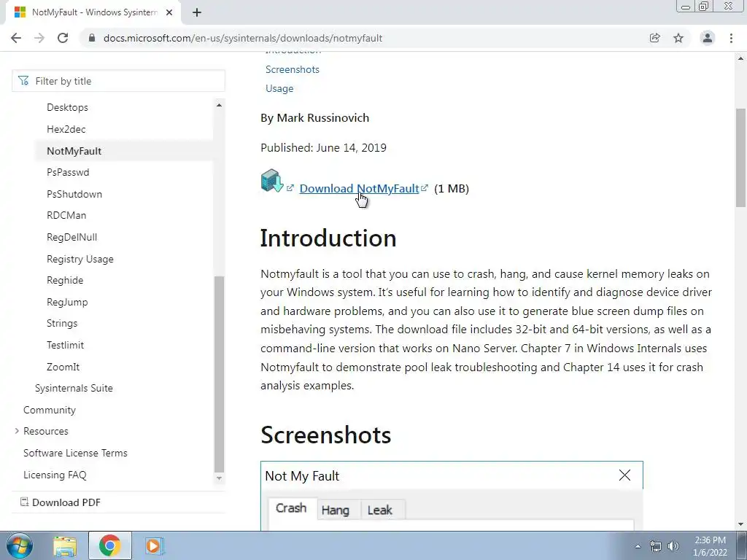The height and width of the screenshot is (560, 747).
Task: Click the network tray icon
Action: pyautogui.click(x=656, y=546)
